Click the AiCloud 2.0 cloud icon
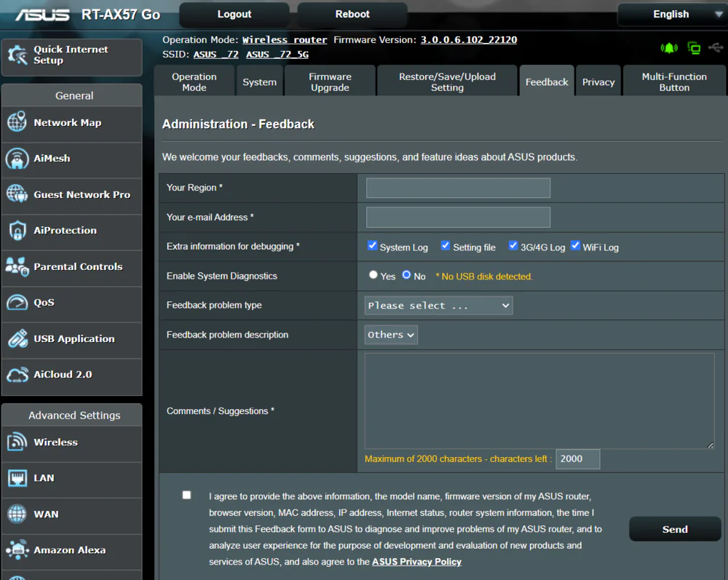 17,375
